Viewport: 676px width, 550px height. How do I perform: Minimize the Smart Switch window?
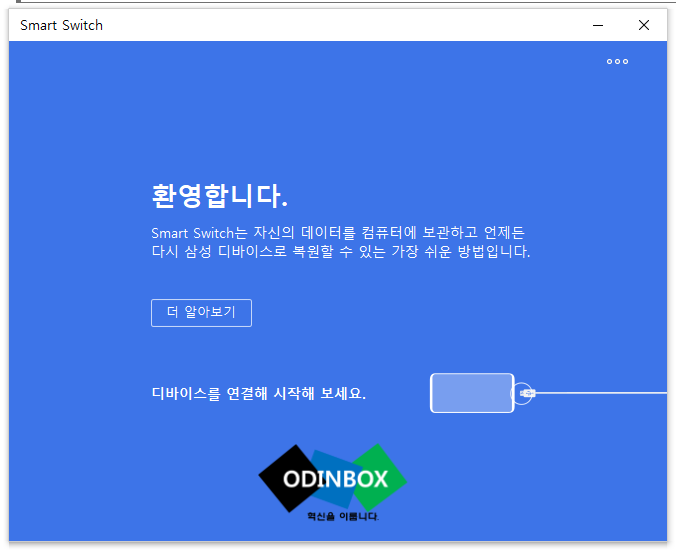pyautogui.click(x=598, y=25)
